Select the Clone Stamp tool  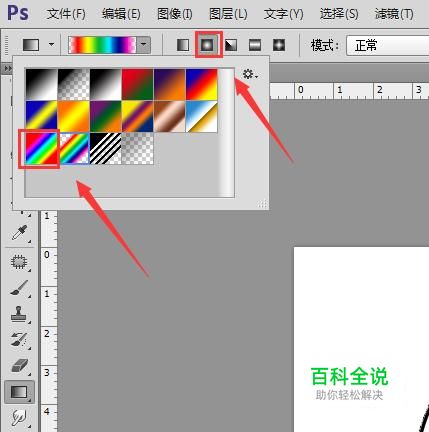[x=19, y=314]
